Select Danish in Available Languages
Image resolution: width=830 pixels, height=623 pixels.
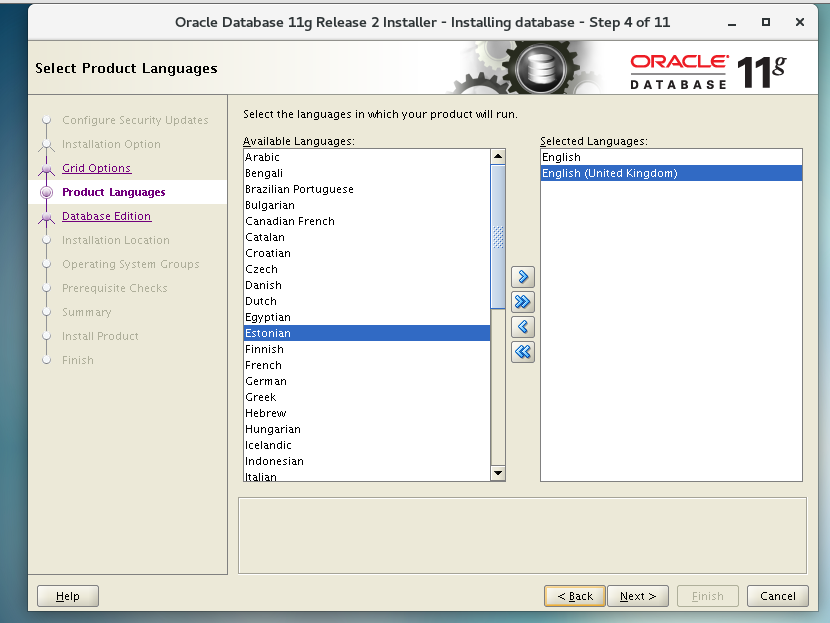pos(367,285)
